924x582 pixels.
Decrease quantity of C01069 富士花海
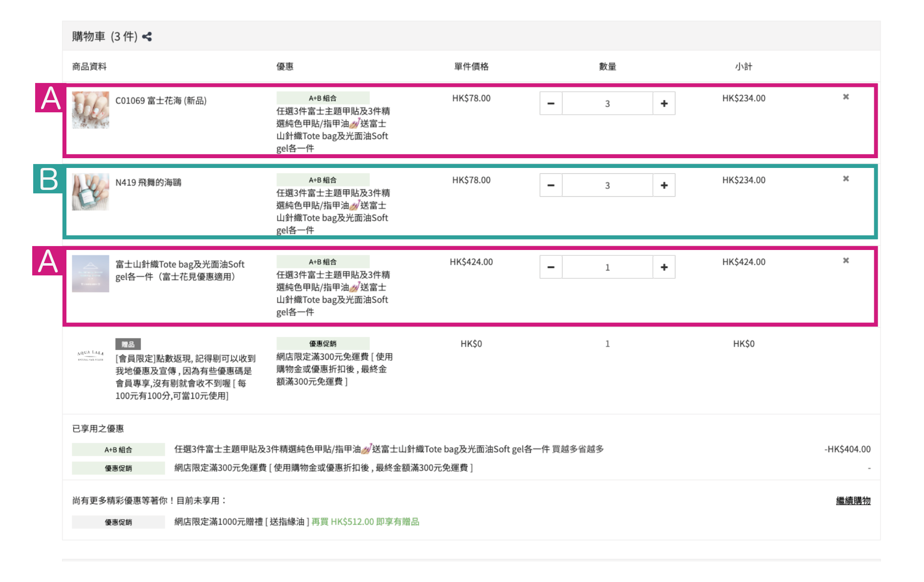[x=551, y=104]
